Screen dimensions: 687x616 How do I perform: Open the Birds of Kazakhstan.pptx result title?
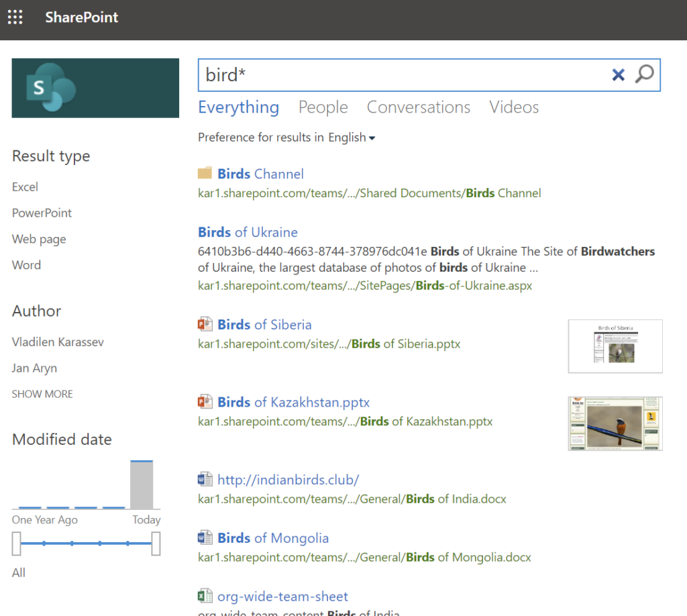pos(294,402)
